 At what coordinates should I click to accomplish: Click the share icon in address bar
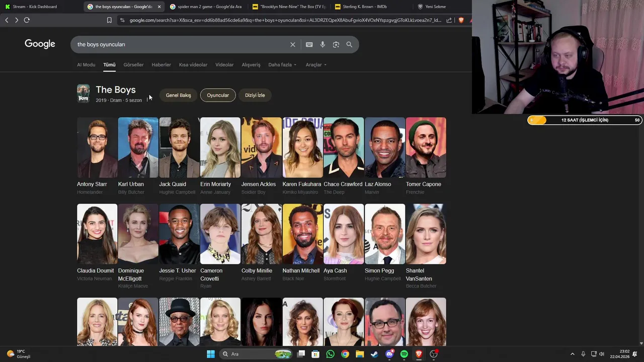tap(449, 20)
